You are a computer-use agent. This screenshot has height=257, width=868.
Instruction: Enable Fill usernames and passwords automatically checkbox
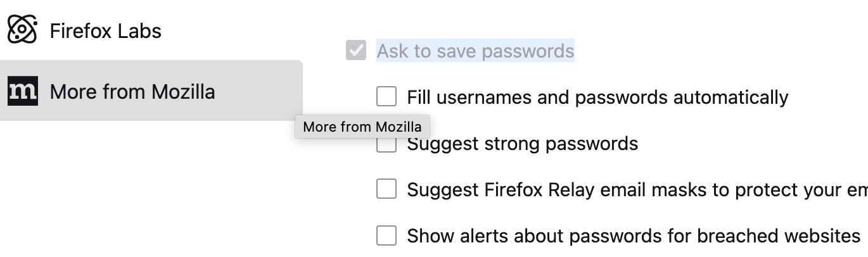pos(386,97)
